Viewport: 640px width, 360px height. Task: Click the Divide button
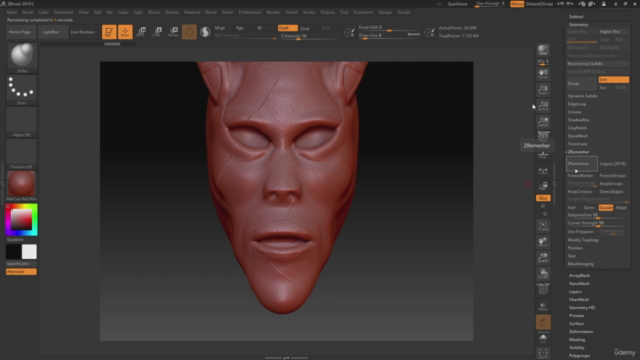pyautogui.click(x=582, y=84)
